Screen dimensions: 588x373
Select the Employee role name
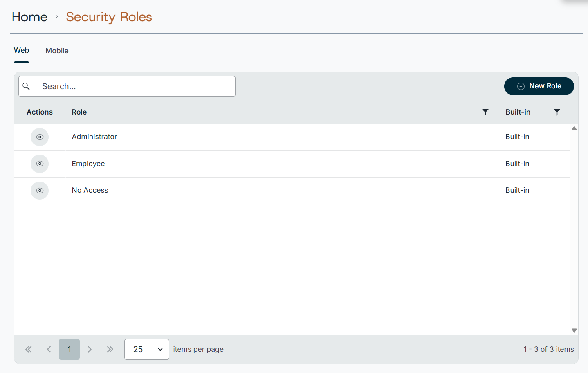coord(88,164)
